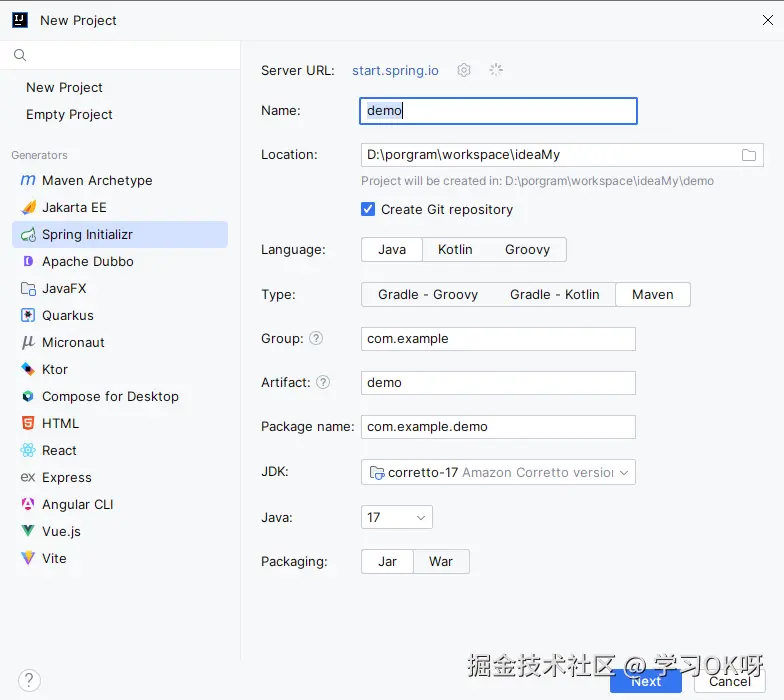Select React list row
Viewport: 784px width, 700px height.
click(x=120, y=450)
